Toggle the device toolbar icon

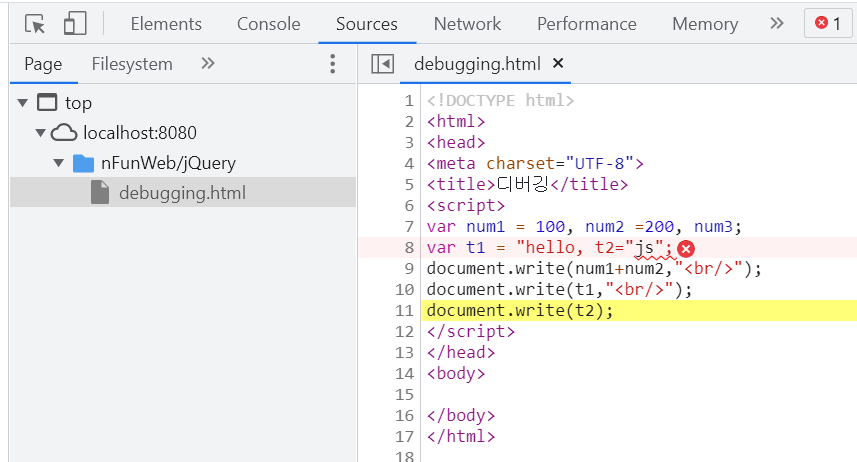click(75, 24)
